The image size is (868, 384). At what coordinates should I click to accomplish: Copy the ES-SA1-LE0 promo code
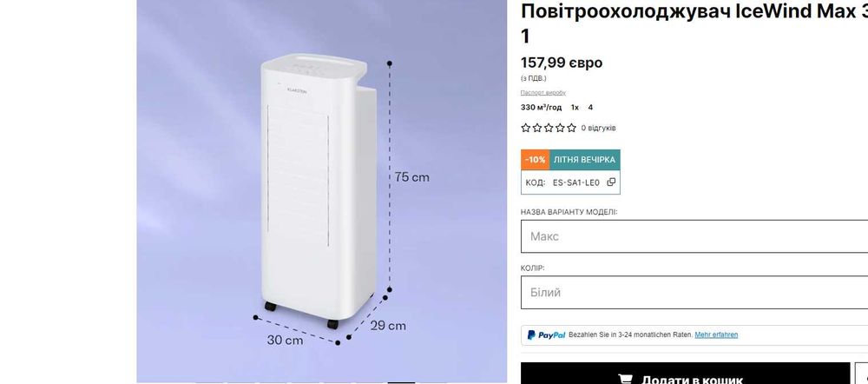coord(611,182)
